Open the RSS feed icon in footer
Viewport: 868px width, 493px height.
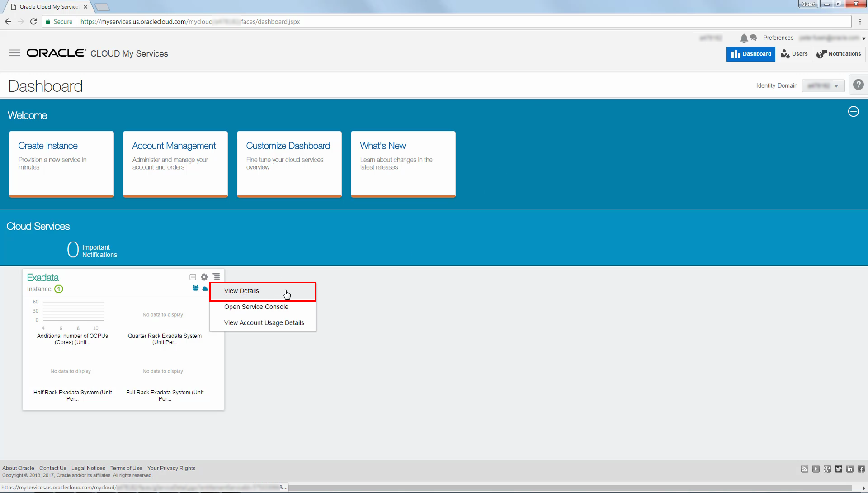pos(805,469)
